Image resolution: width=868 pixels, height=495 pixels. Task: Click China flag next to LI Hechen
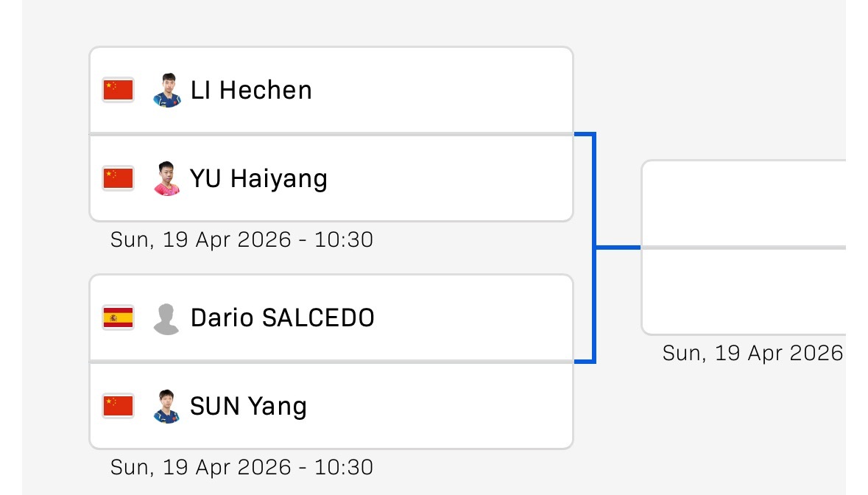tap(118, 90)
